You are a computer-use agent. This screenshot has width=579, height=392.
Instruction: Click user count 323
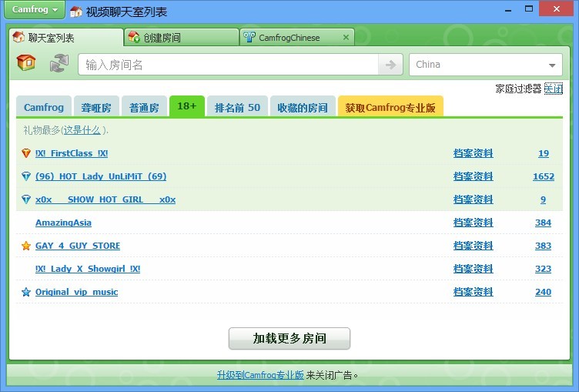coord(543,269)
